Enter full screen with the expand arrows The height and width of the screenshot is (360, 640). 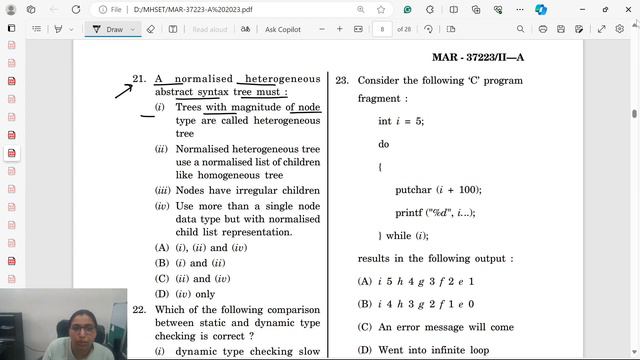tap(602, 29)
